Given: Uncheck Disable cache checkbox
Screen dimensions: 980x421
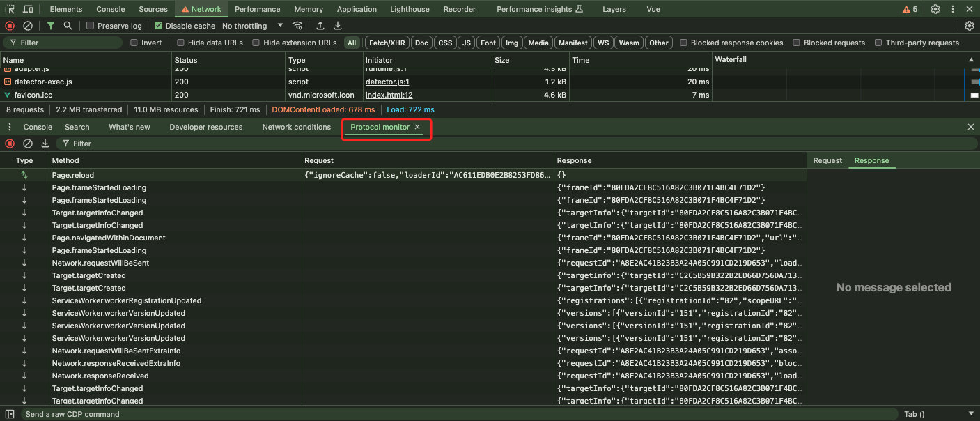Looking at the screenshot, I should (x=159, y=26).
